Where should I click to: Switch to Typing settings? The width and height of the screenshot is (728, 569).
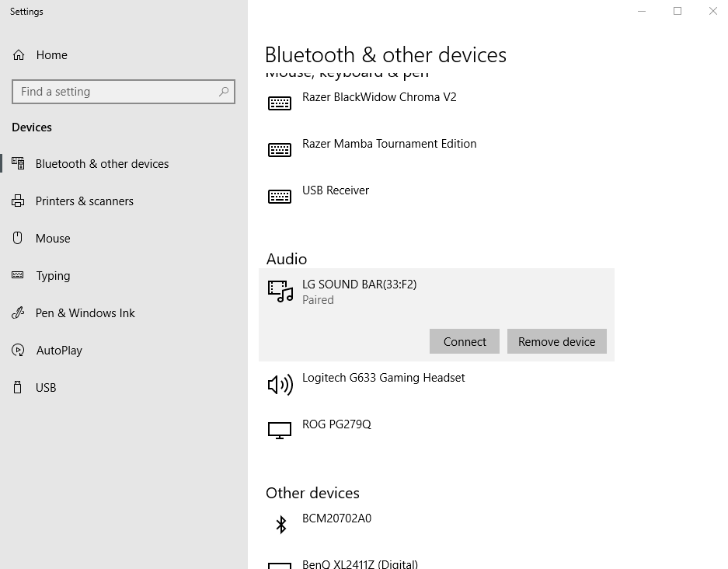(x=52, y=275)
